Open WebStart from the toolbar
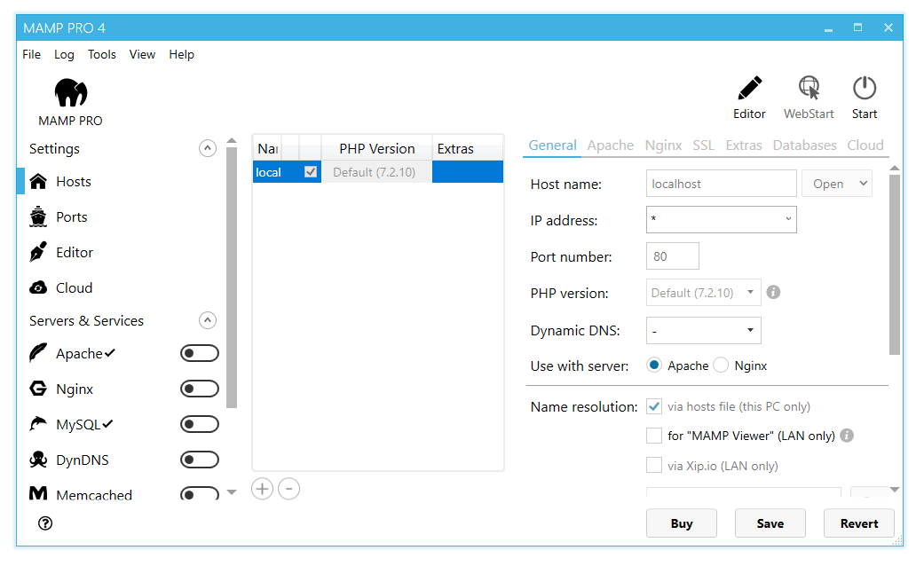924x566 pixels. (x=809, y=89)
